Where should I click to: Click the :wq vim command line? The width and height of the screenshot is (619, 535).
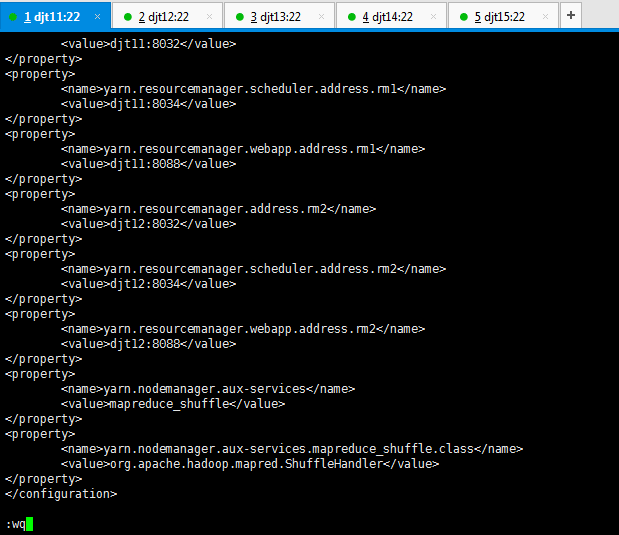[15, 524]
